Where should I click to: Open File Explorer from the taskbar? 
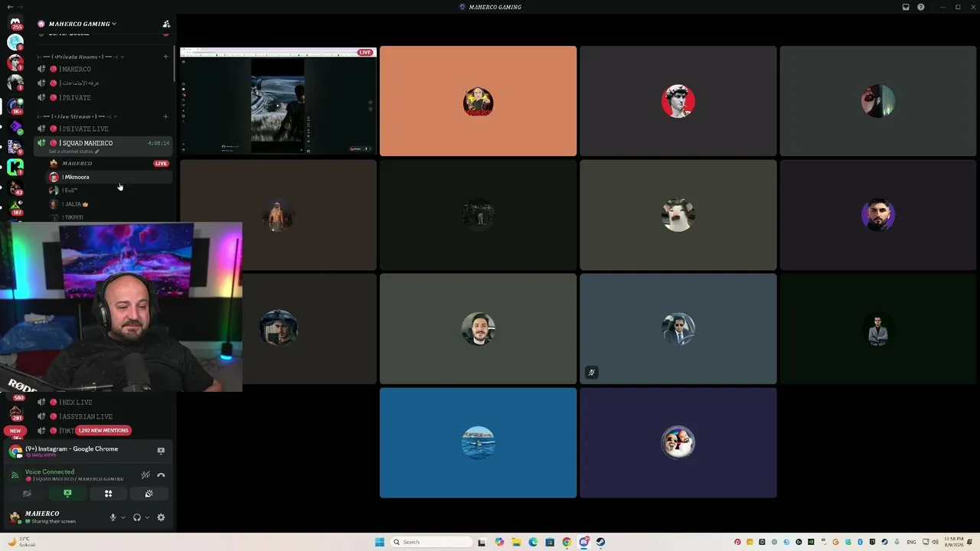click(516, 542)
